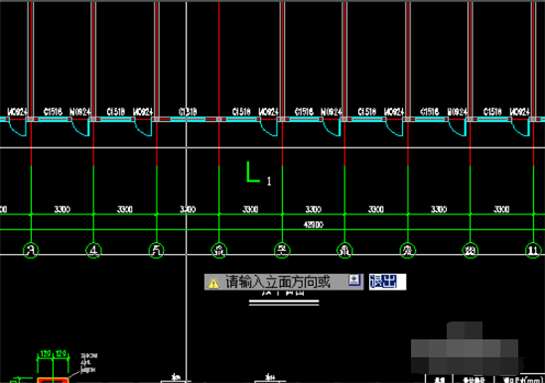Screen dimensions: 545x383
Task: Click the small icon at the prompt's right end
Action: [354, 280]
